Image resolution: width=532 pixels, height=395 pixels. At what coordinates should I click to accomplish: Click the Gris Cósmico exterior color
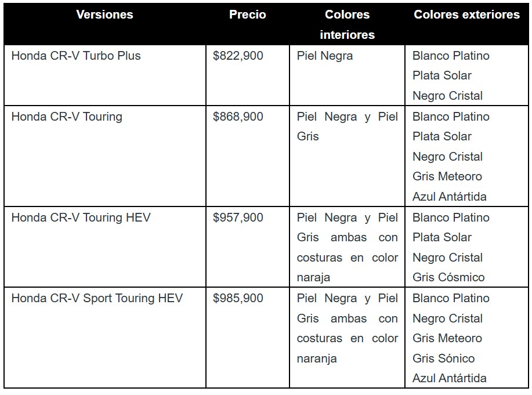point(448,277)
